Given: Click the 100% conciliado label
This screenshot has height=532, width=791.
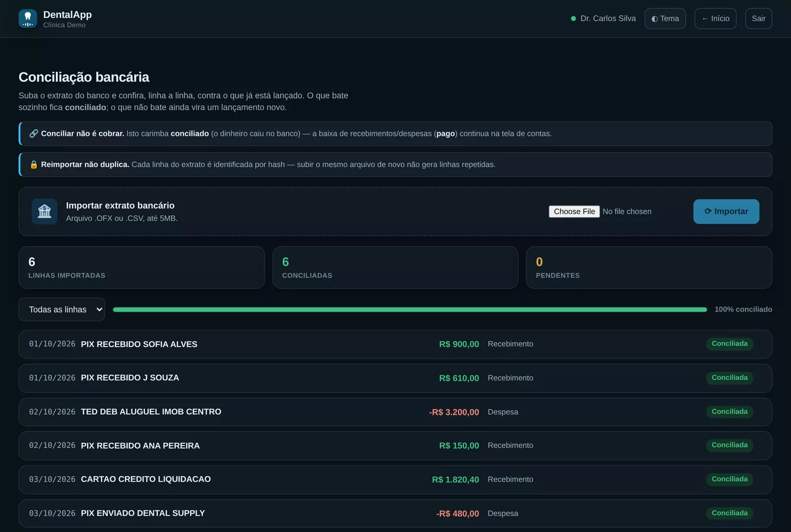Looking at the screenshot, I should [743, 310].
